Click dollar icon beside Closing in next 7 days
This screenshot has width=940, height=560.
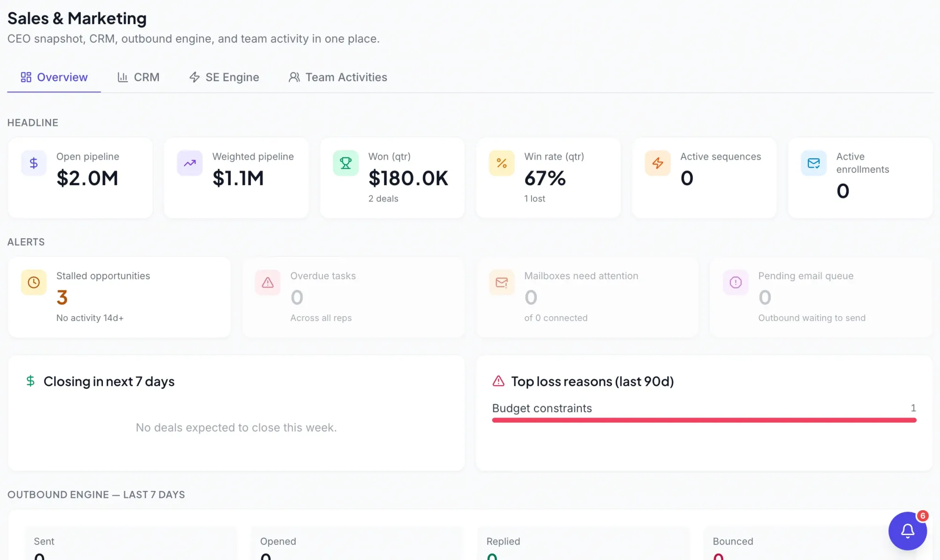(31, 381)
